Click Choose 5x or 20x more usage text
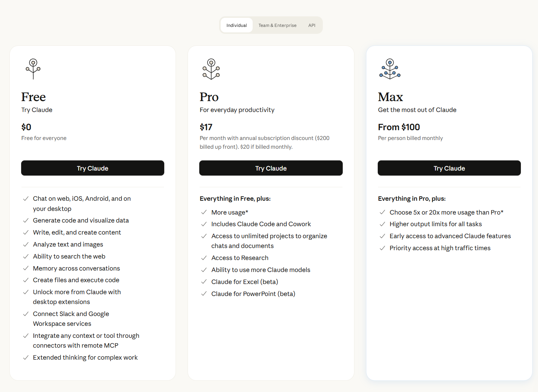The height and width of the screenshot is (392, 538). pyautogui.click(x=446, y=212)
